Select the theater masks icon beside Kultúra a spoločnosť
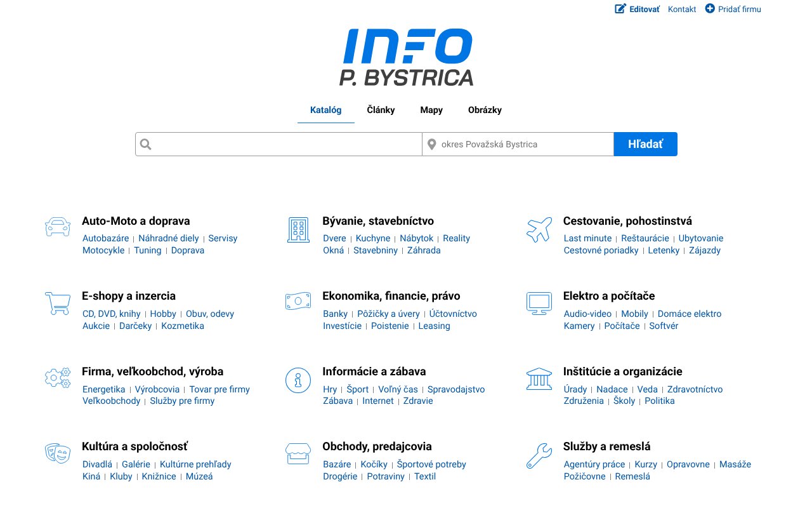 tap(58, 453)
